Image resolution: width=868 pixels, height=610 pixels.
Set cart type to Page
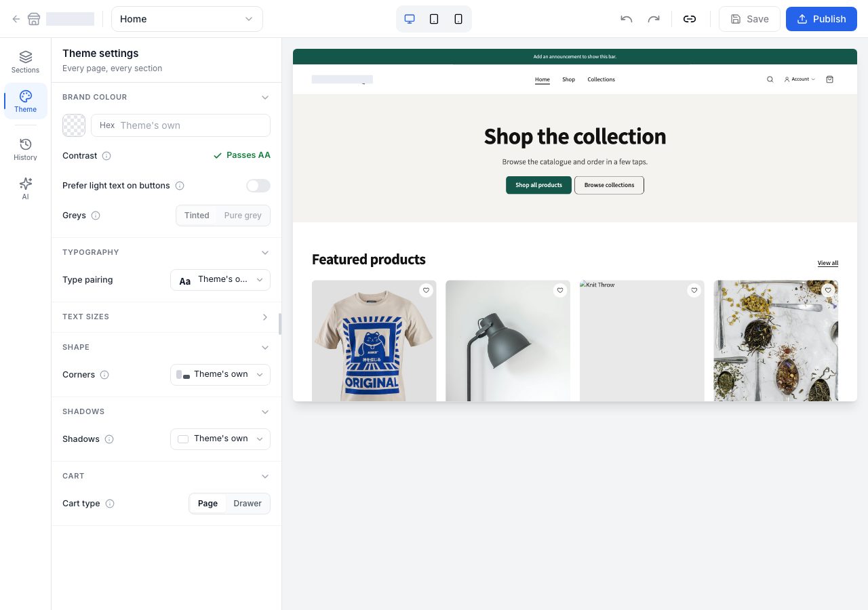pyautogui.click(x=208, y=504)
